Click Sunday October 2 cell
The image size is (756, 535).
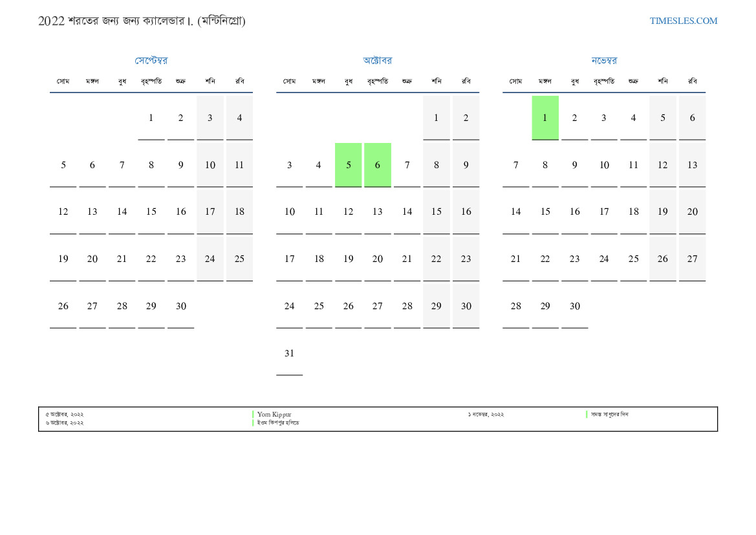pyautogui.click(x=466, y=118)
